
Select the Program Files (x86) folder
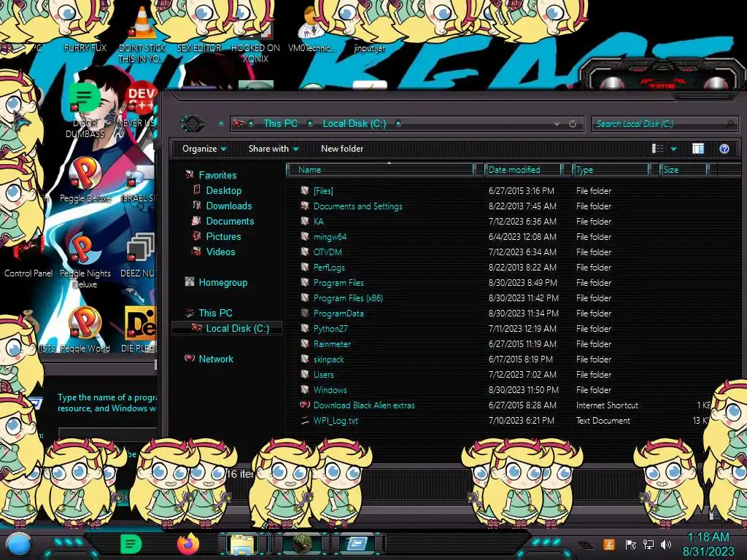[348, 298]
